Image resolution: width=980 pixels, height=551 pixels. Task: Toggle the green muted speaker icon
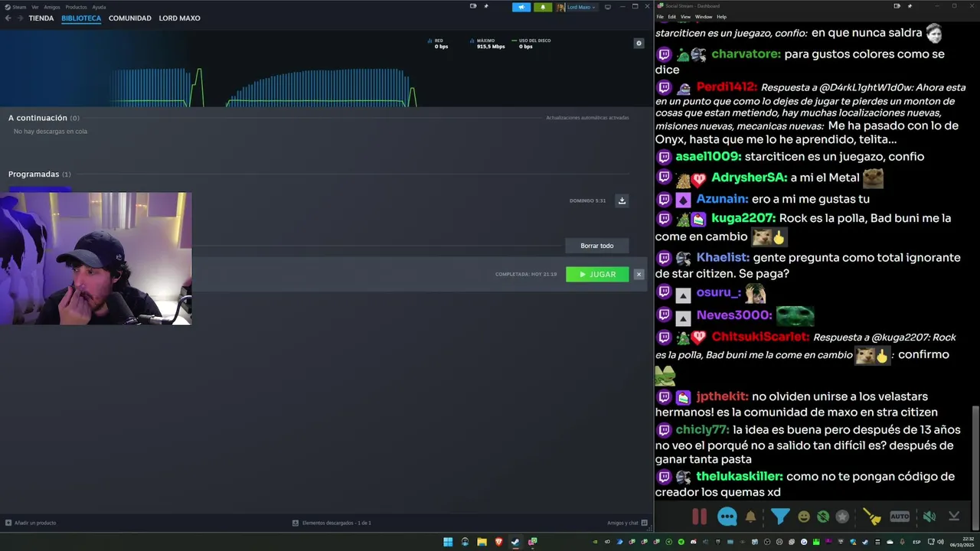(929, 517)
